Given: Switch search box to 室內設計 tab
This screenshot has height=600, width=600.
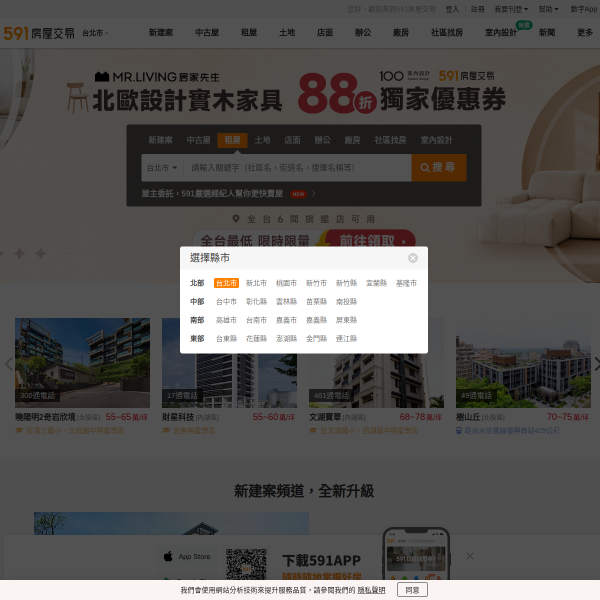Looking at the screenshot, I should pos(436,140).
